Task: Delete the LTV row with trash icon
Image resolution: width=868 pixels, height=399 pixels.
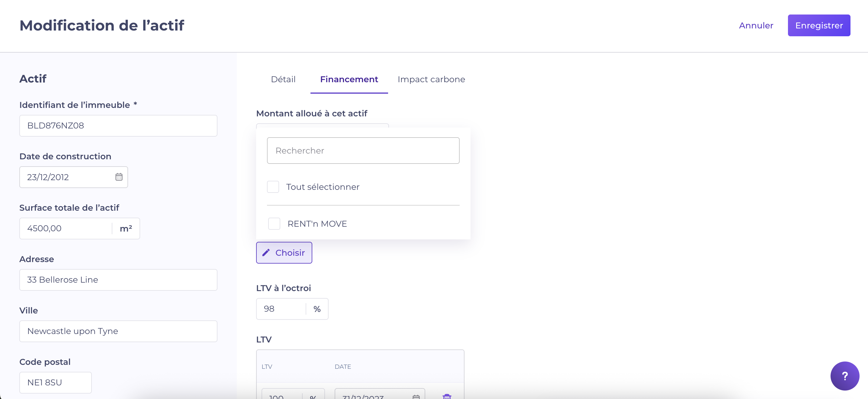Action: (446, 396)
